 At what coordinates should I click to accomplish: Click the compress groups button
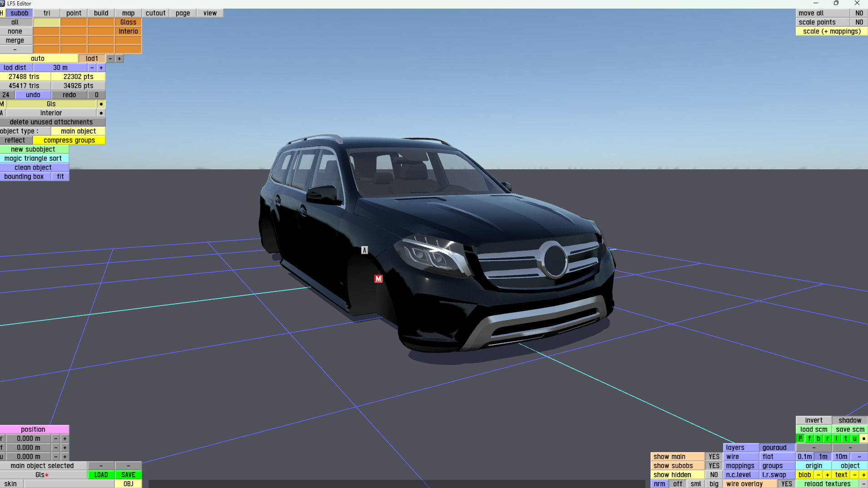(x=69, y=140)
